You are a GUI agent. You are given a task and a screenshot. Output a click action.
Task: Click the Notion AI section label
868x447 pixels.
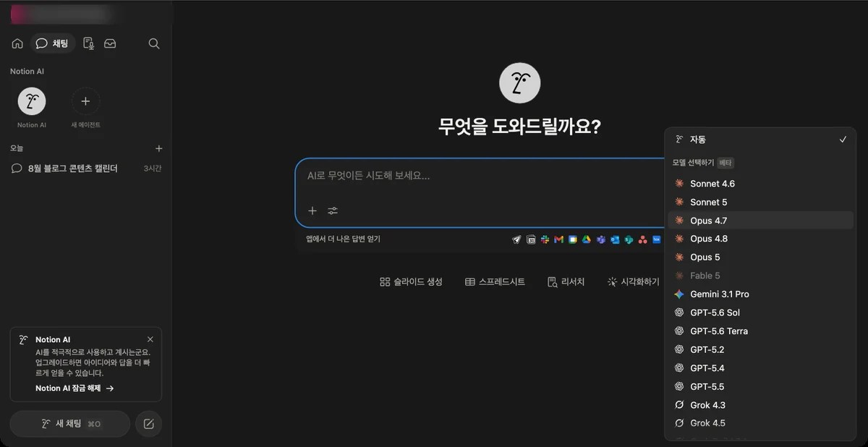[x=27, y=72]
